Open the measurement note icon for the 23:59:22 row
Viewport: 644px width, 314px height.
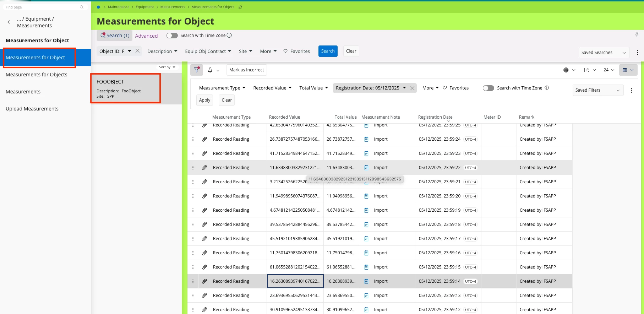click(x=366, y=168)
